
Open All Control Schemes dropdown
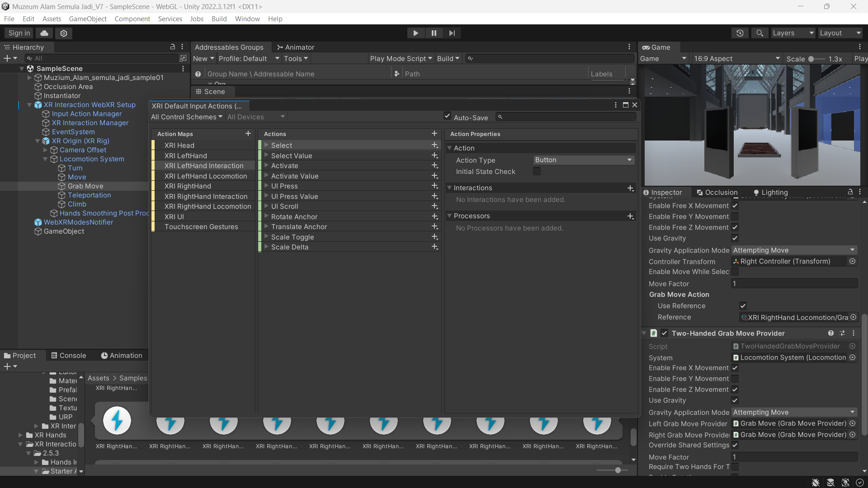click(x=186, y=117)
